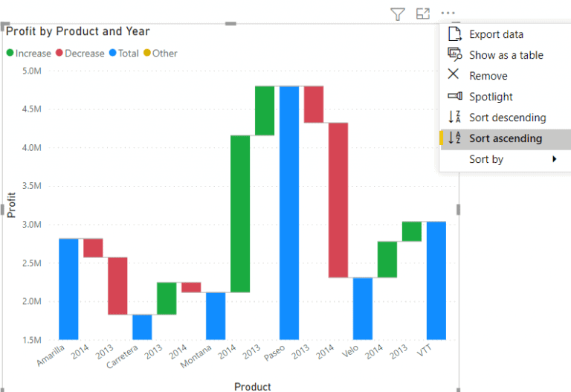Click the blue Paseo total bar
The width and height of the screenshot is (571, 392).
[289, 213]
